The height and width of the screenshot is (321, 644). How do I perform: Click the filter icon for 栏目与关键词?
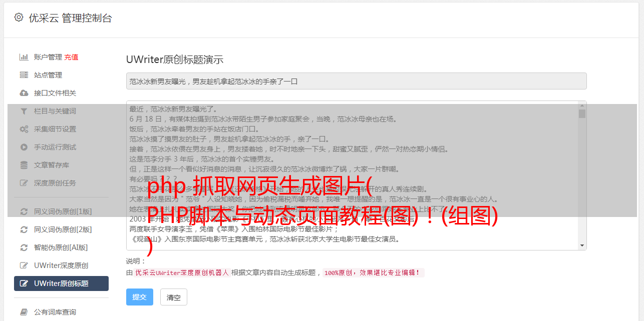tap(24, 111)
